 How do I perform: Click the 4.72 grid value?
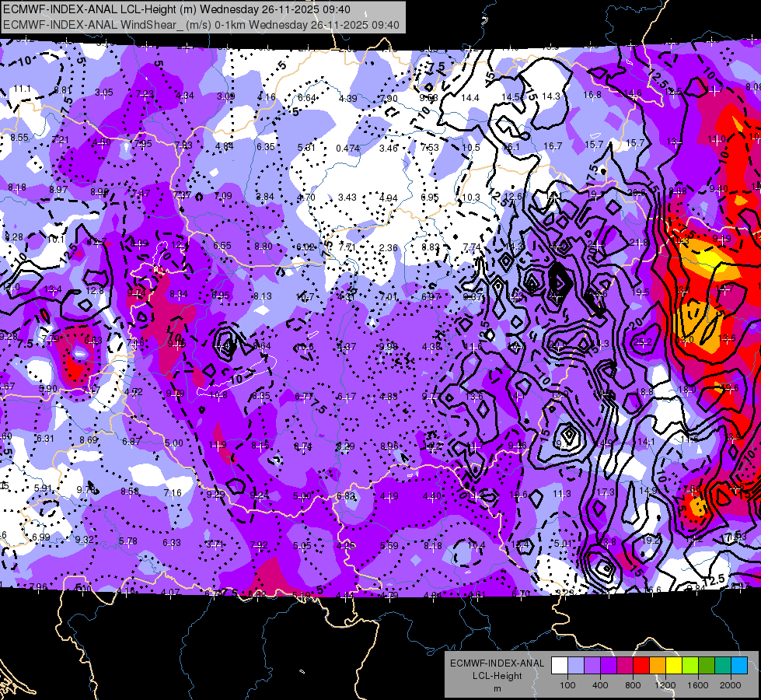134,391
